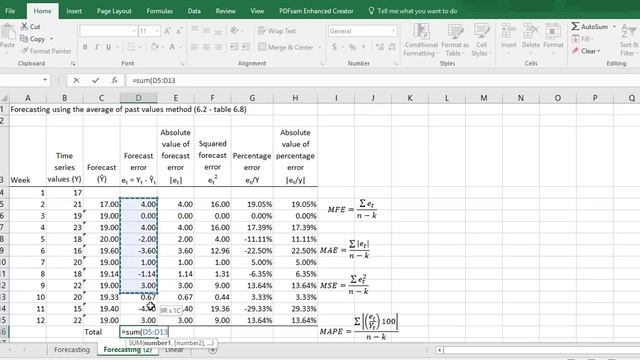Open Format as Table gallery

[x=455, y=40]
